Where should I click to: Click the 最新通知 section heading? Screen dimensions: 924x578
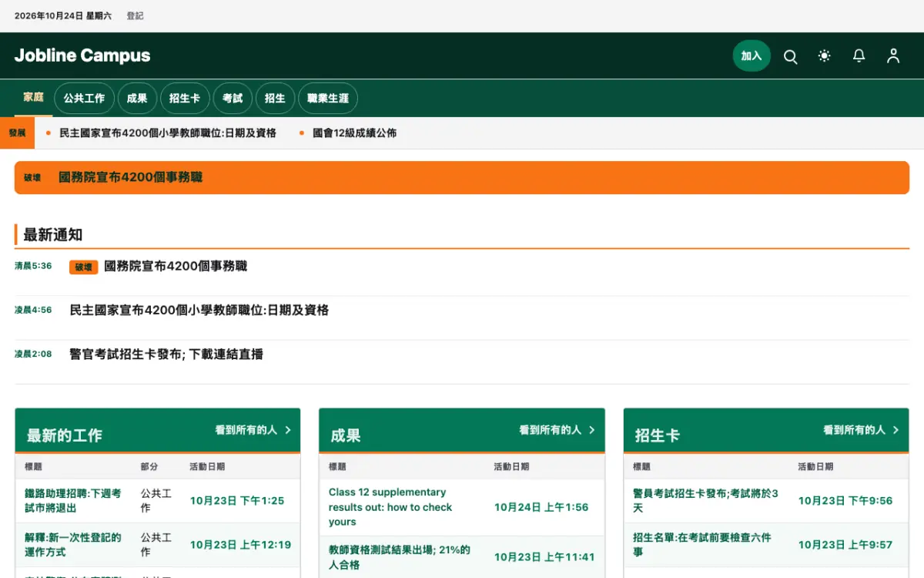[53, 235]
